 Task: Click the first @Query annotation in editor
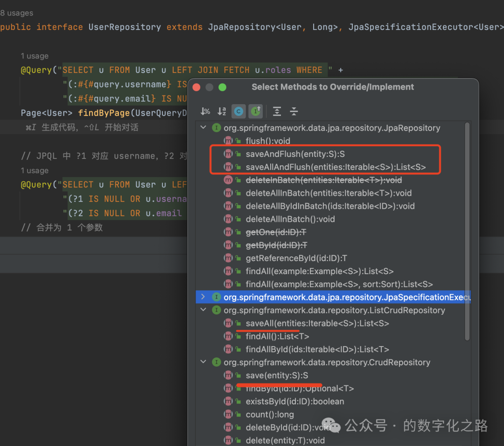click(36, 70)
